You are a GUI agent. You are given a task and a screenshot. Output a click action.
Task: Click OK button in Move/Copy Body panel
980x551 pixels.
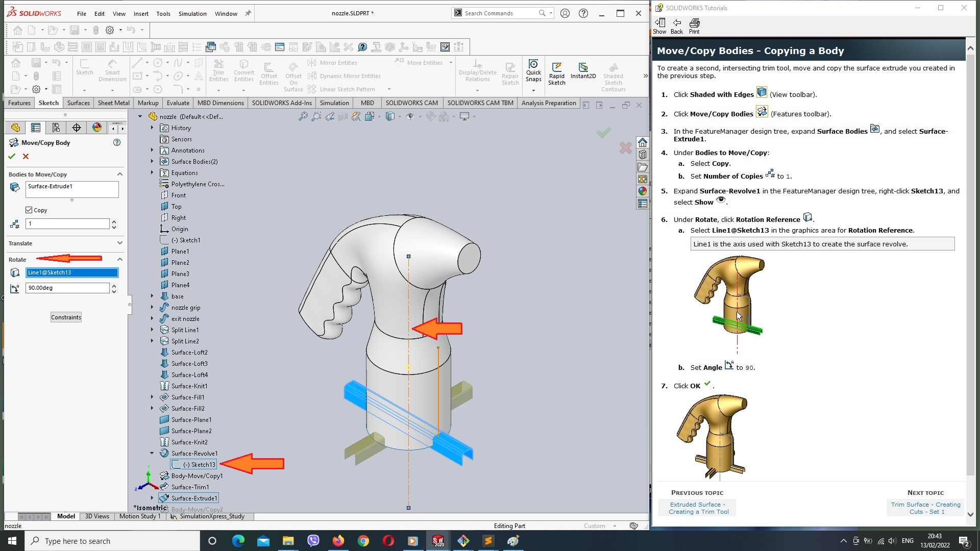tap(11, 156)
